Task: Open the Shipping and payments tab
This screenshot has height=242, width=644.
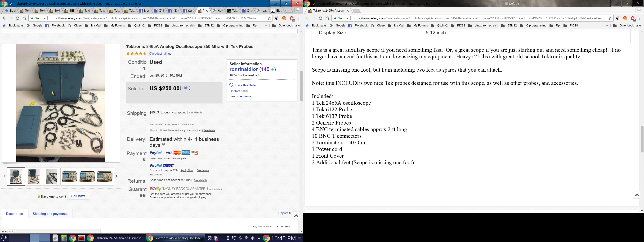Action: 50,214
